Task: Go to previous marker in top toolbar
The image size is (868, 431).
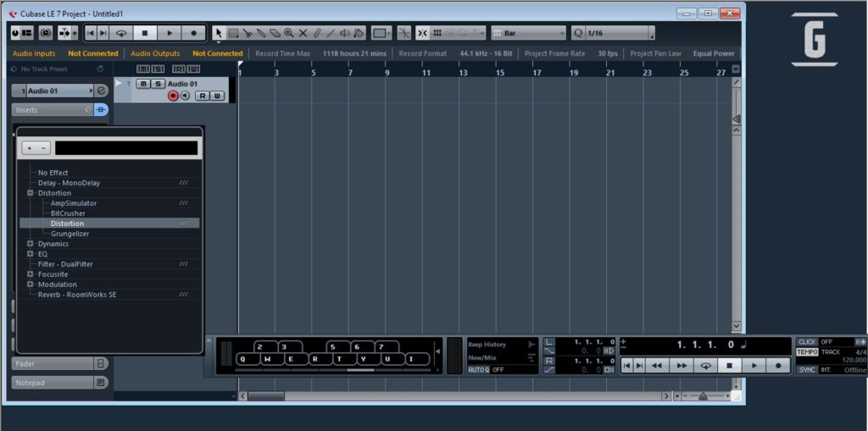Action: coord(90,33)
